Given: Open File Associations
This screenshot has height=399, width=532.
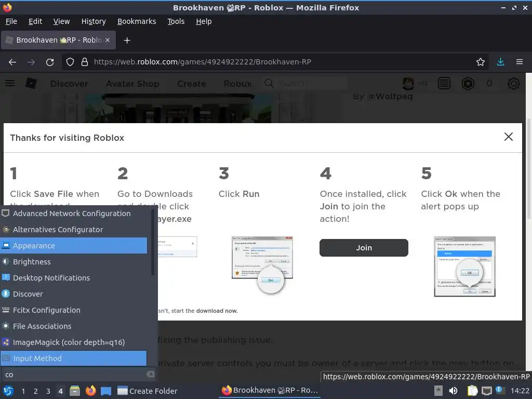Looking at the screenshot, I should click(x=74, y=326).
